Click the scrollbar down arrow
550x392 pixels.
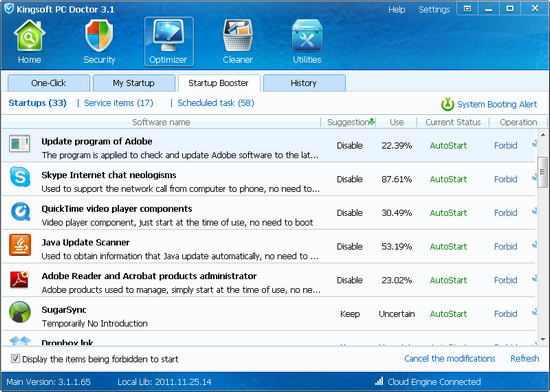point(543,339)
